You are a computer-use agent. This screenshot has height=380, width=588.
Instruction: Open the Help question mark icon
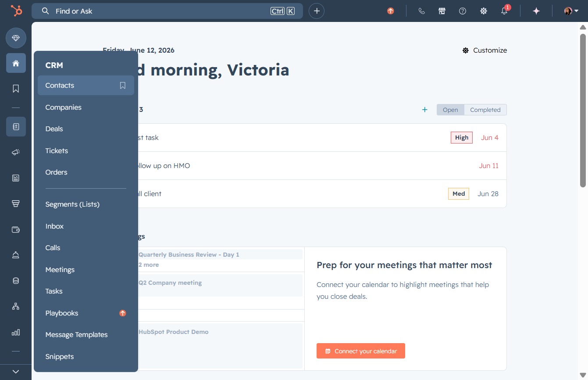pos(463,11)
